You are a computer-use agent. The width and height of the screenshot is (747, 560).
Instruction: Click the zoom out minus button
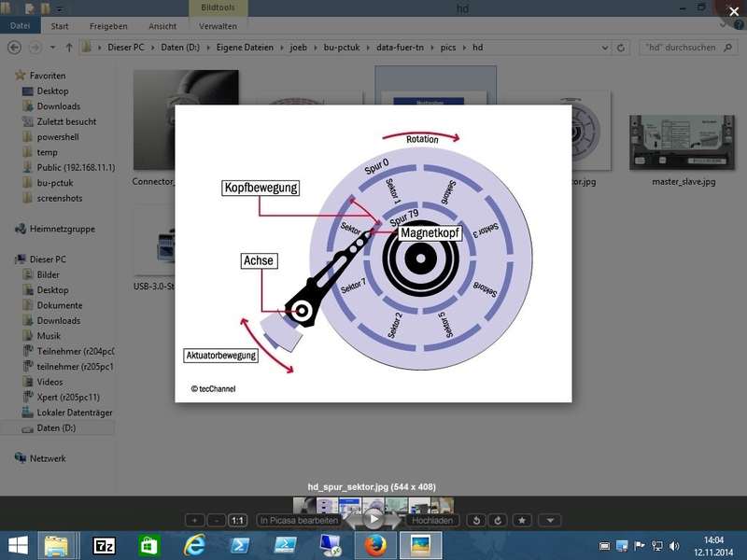(216, 521)
